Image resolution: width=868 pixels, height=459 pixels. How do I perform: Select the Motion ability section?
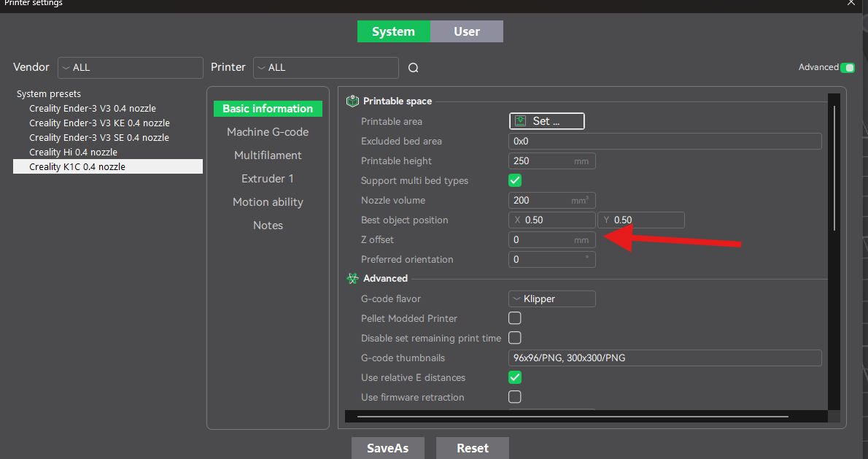268,202
